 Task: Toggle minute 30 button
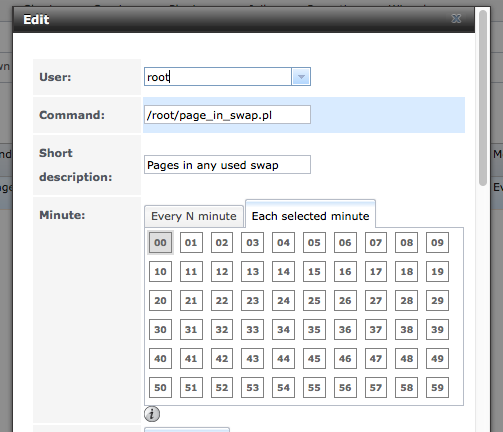[x=160, y=330]
